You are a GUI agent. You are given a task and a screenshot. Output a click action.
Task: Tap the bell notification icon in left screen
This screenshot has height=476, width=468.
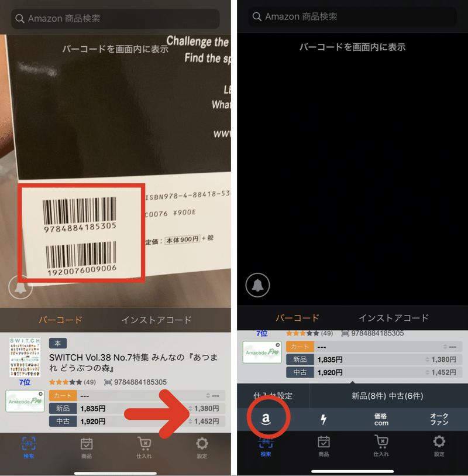pyautogui.click(x=20, y=287)
